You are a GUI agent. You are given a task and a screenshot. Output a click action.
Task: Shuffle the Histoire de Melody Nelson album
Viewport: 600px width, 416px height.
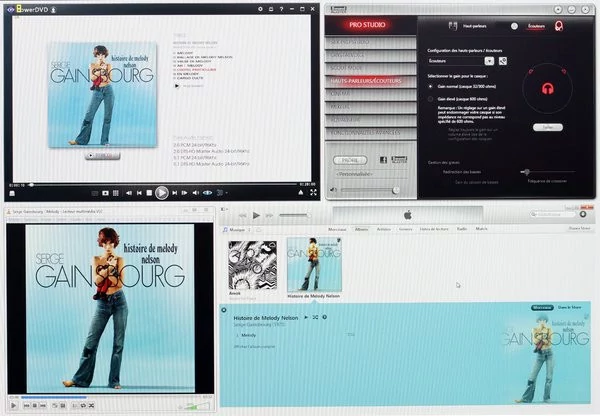315,317
